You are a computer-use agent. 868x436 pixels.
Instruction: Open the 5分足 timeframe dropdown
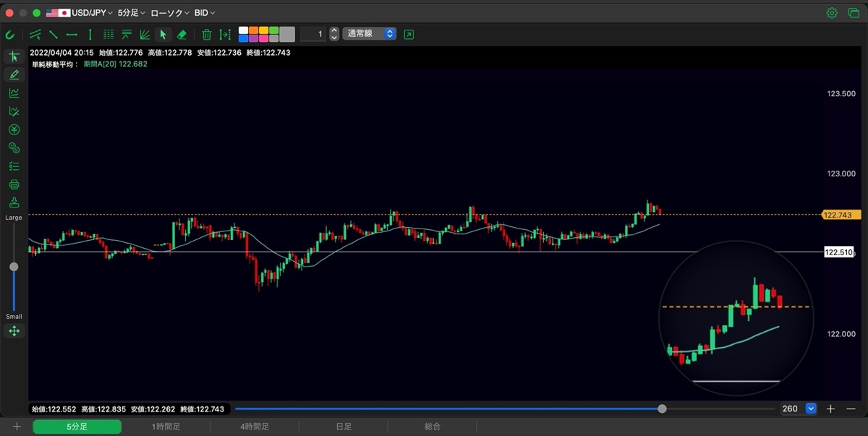click(132, 13)
